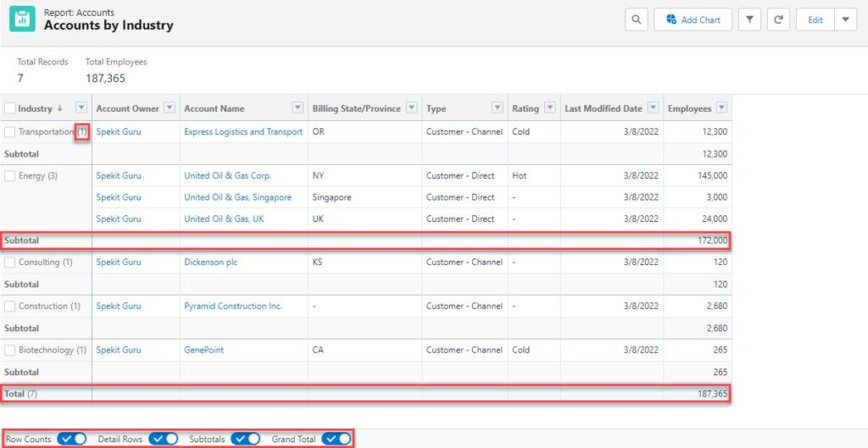This screenshot has height=448, width=868.
Task: Toggle the Row Counts switch
Action: [72, 440]
